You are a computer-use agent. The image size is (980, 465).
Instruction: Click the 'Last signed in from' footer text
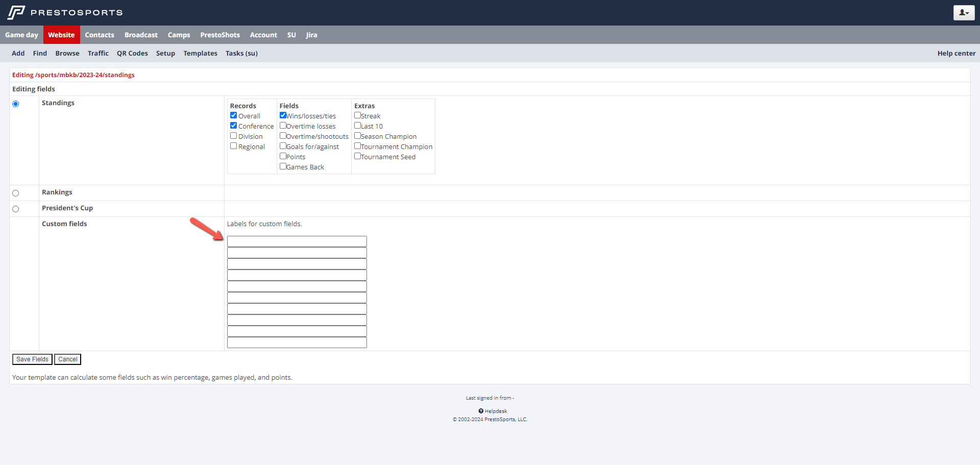point(490,398)
